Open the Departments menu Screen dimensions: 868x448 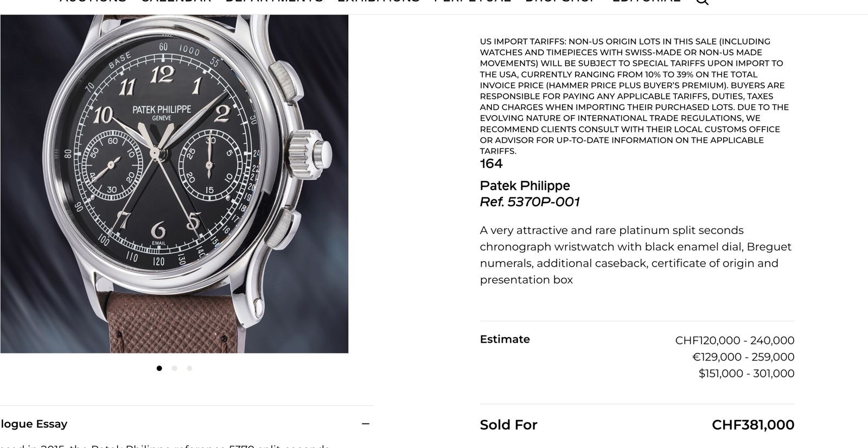click(x=274, y=1)
